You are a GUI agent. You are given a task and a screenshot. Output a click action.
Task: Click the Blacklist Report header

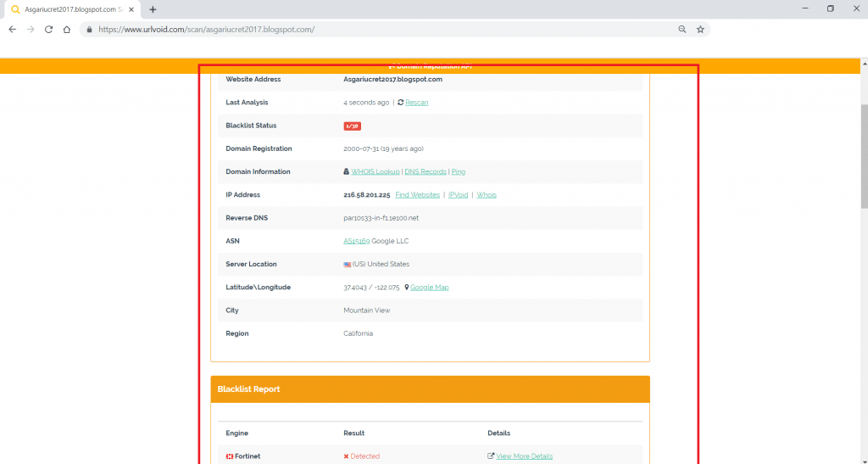430,389
